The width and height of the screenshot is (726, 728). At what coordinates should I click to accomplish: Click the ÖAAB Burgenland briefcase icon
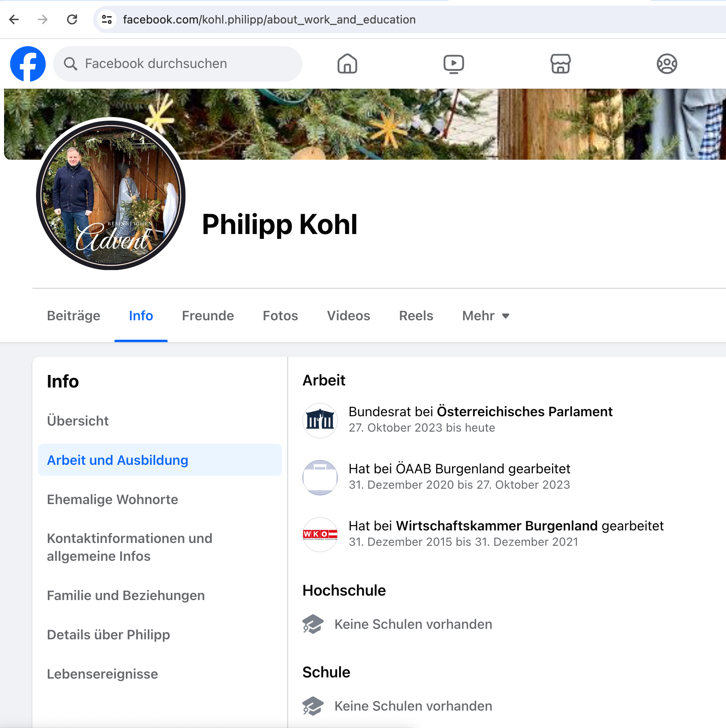point(320,478)
